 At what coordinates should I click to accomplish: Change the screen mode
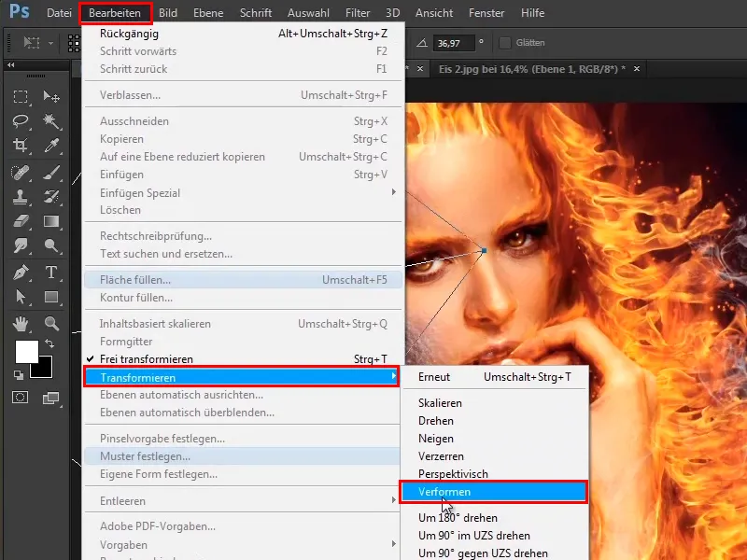(x=50, y=399)
